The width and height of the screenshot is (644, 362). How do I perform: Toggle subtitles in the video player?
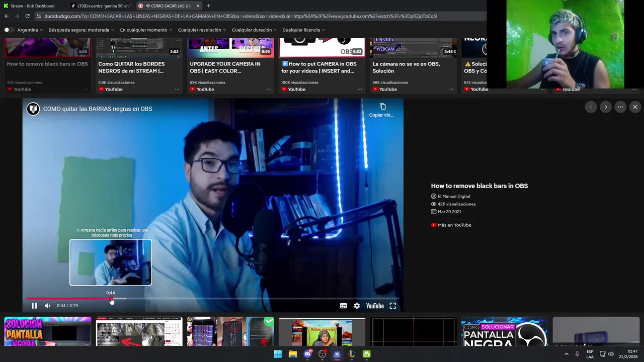coord(343,306)
